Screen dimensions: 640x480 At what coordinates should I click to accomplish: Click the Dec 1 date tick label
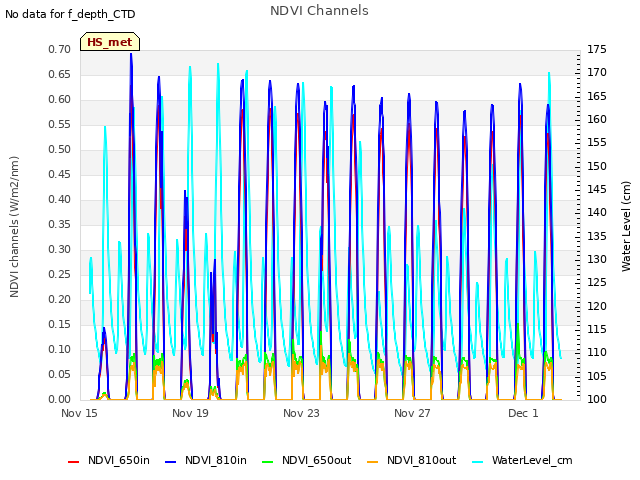click(x=523, y=413)
